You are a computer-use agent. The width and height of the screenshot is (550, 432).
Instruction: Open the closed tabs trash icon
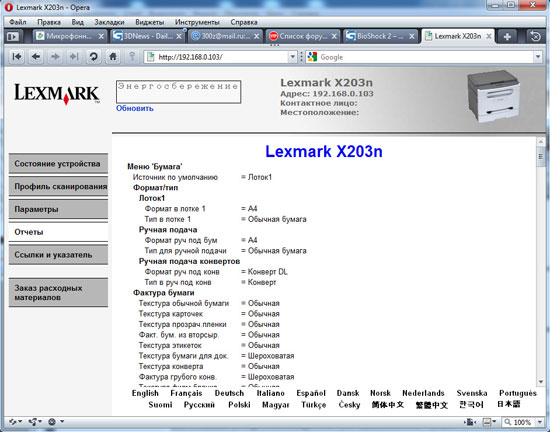[x=535, y=36]
